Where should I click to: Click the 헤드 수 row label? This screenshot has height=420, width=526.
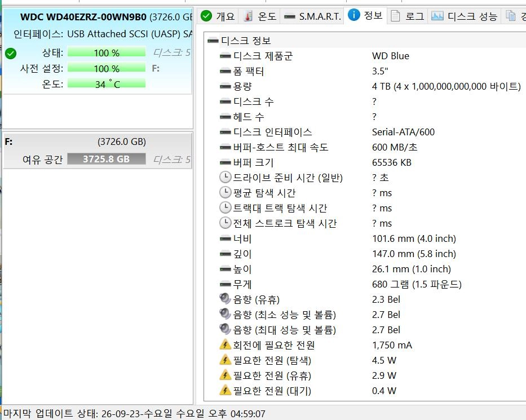pyautogui.click(x=249, y=117)
